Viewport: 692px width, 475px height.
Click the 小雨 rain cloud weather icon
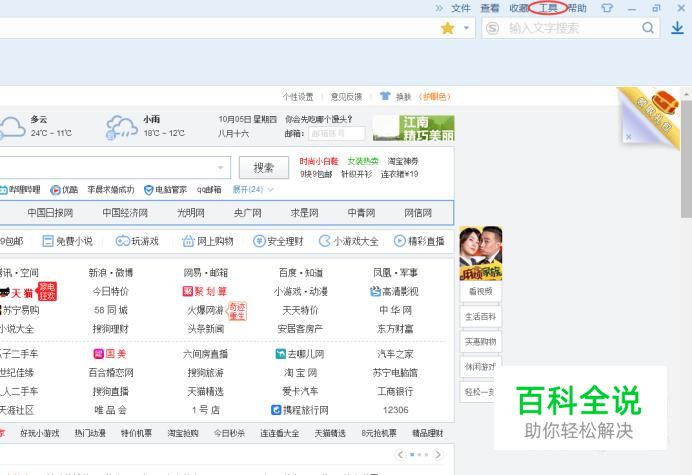[122, 128]
